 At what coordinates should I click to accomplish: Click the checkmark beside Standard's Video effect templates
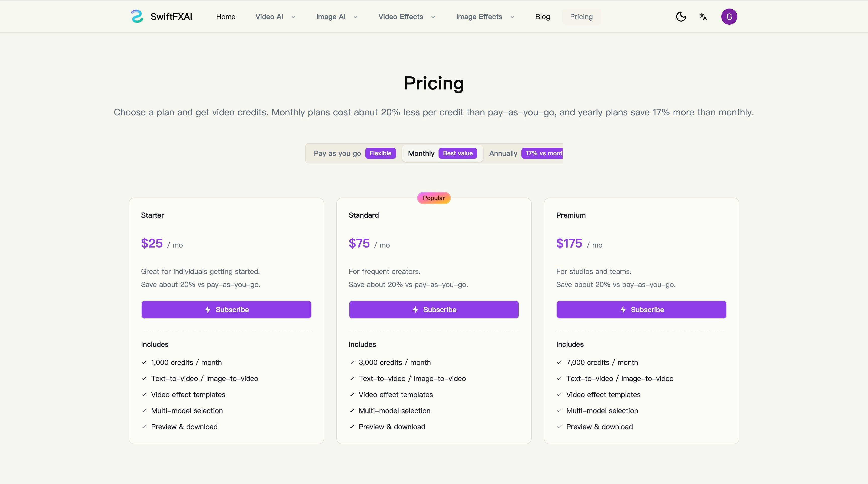(352, 395)
